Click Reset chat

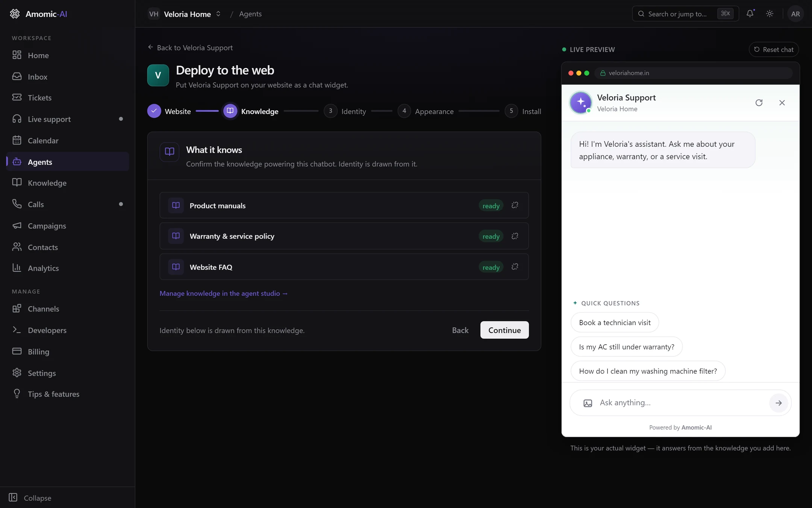pos(774,50)
